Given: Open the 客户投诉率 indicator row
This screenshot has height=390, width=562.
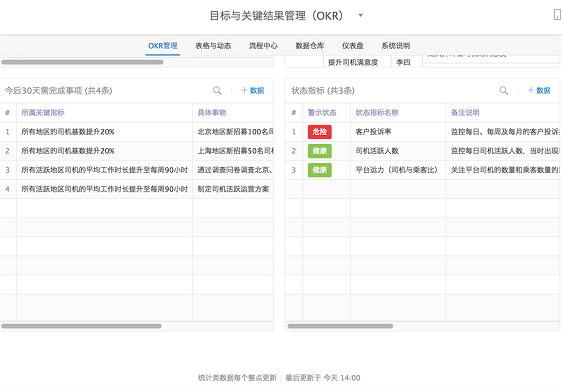Looking at the screenshot, I should click(422, 132).
